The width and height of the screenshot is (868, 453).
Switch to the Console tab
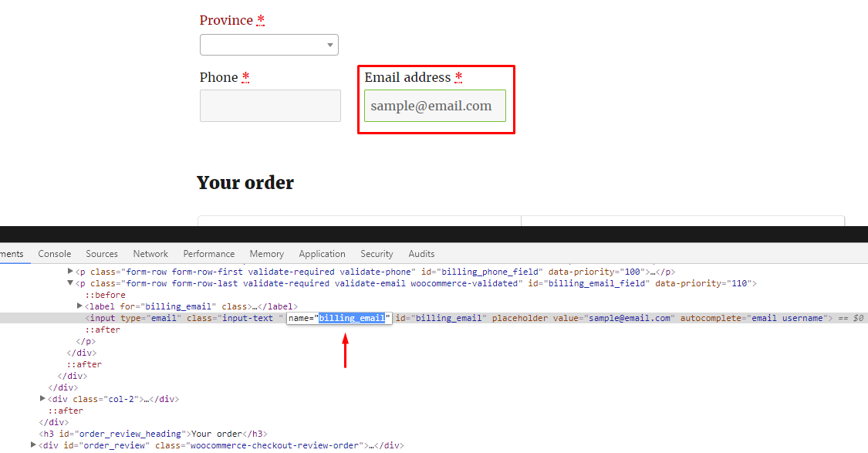54,254
